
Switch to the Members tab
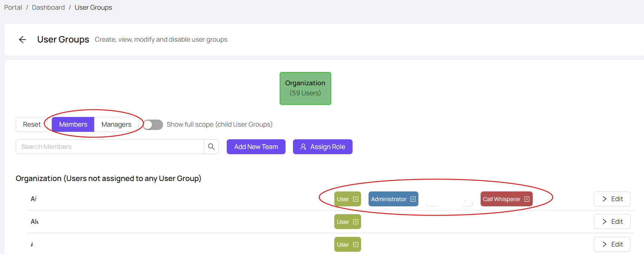click(73, 124)
